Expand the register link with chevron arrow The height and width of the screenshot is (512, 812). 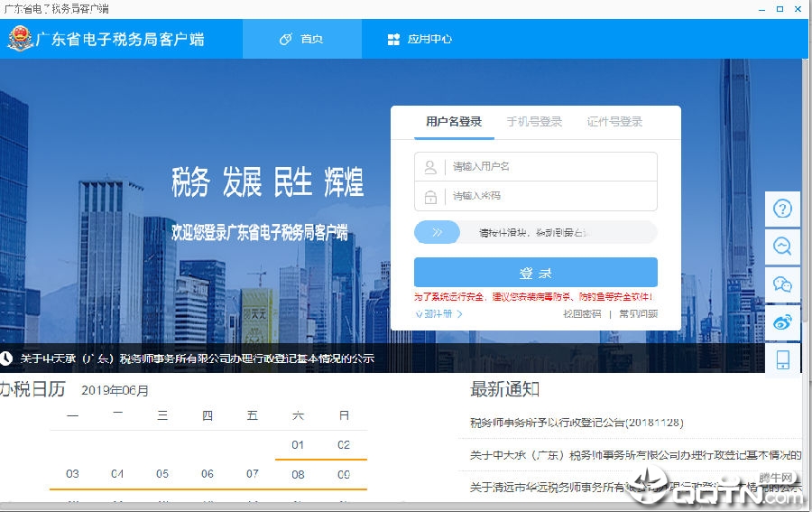438,313
